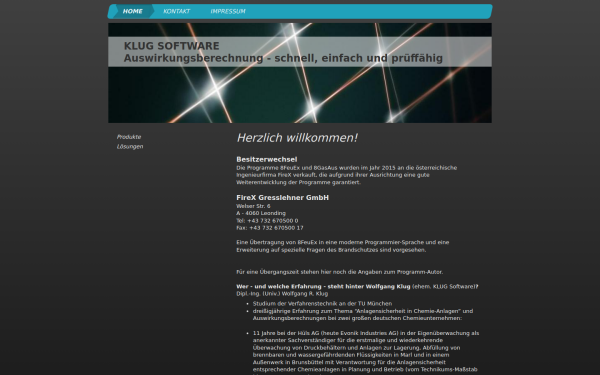The image size is (600, 375).
Task: Click the fax number 'Fax: +43 732 670500 17'
Action: coord(270,228)
